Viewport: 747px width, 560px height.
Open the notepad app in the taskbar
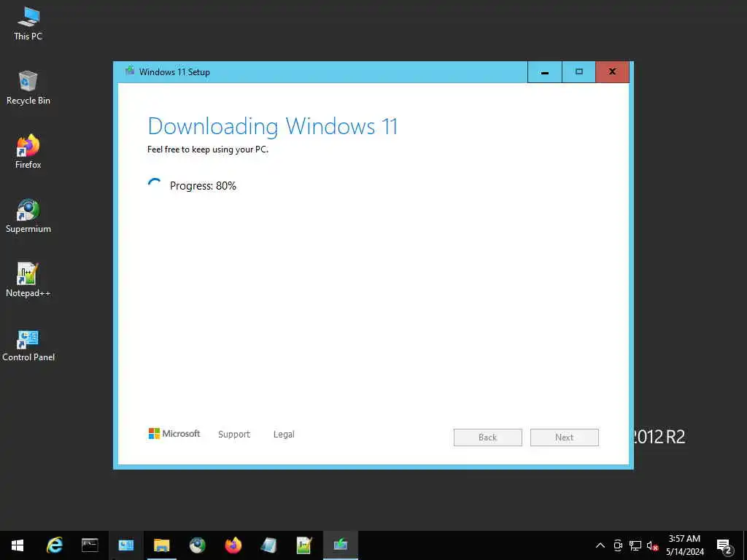(x=268, y=545)
